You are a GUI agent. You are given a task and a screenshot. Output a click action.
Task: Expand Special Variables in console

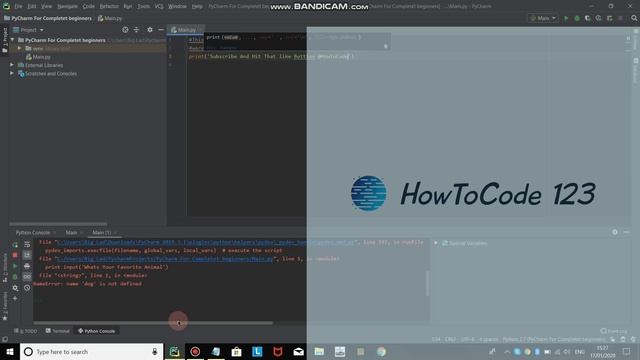pyautogui.click(x=436, y=243)
